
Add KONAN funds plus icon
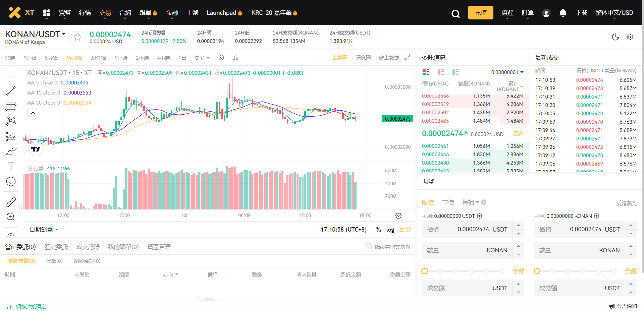[x=597, y=216]
